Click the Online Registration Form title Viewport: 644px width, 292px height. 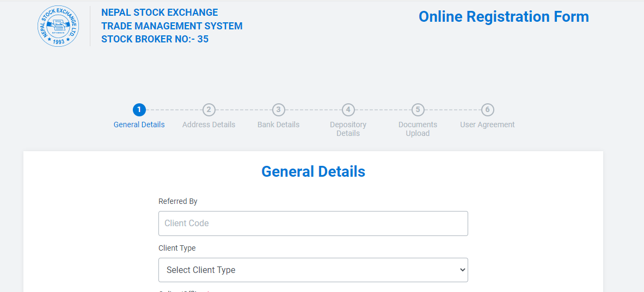point(504,17)
